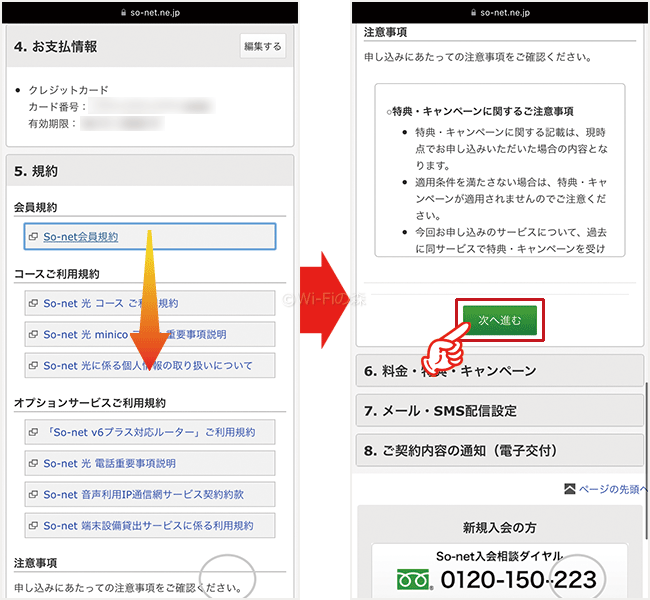This screenshot has height=600, width=650.
Task: Click the green 次へ進む button
Action: tap(500, 320)
